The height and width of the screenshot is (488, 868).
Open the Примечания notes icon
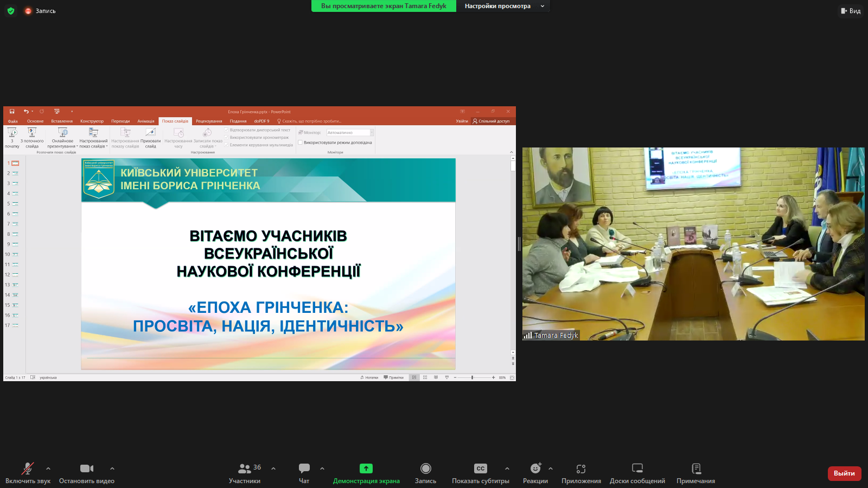pyautogui.click(x=695, y=472)
